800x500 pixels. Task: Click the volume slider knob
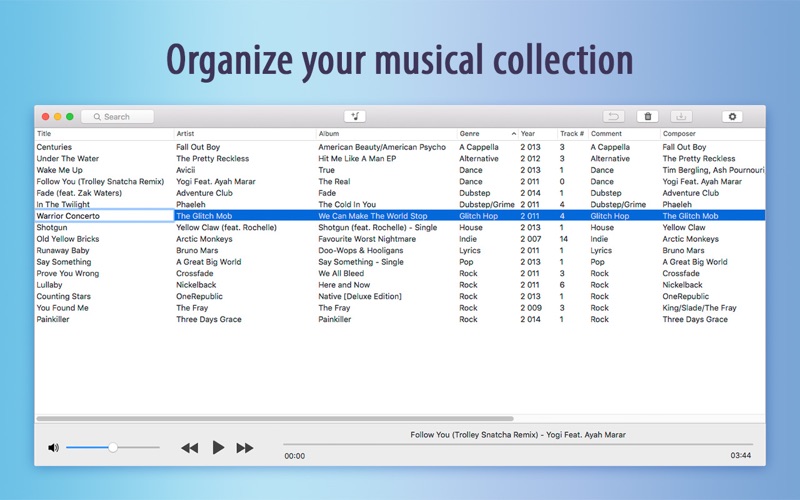(x=113, y=447)
